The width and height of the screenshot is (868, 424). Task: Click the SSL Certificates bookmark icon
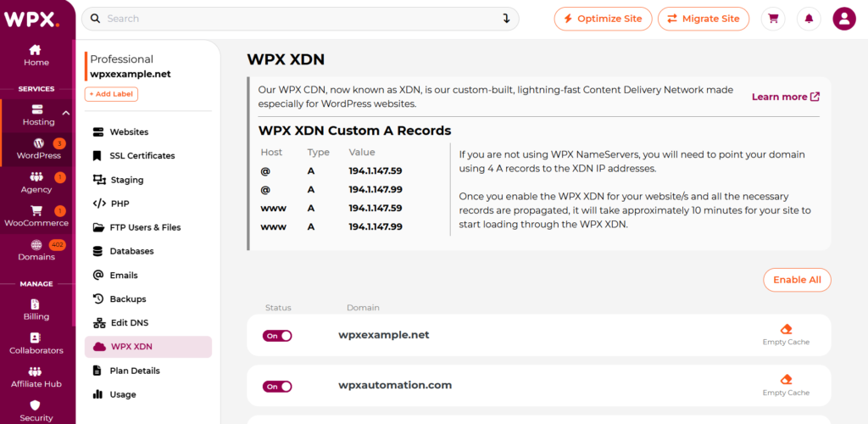point(98,156)
